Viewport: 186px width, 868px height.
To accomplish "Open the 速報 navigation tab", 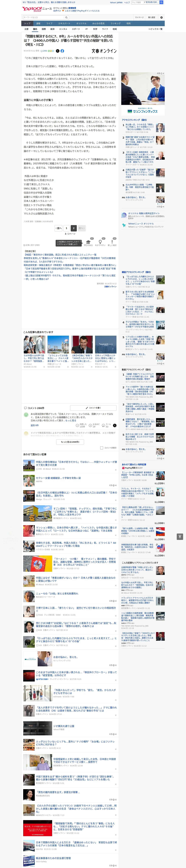I will click(x=38, y=24).
